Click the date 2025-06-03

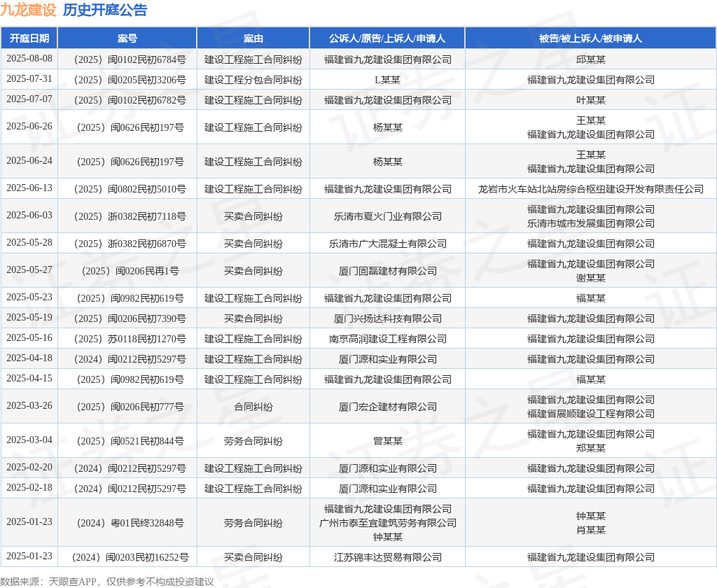coord(29,216)
